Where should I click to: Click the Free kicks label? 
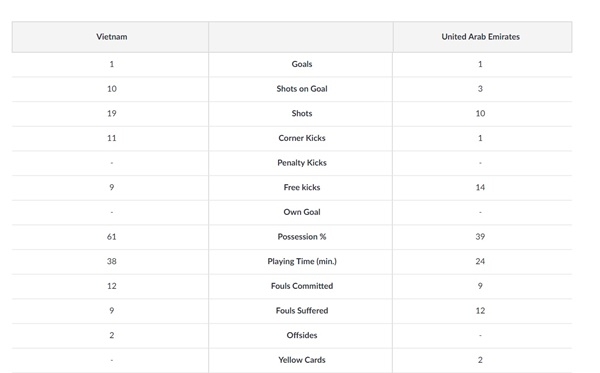[302, 187]
